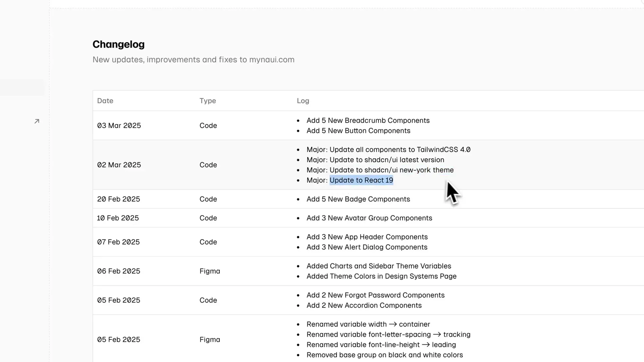The width and height of the screenshot is (644, 362).
Task: Click the Changelog page heading
Action: (x=118, y=44)
